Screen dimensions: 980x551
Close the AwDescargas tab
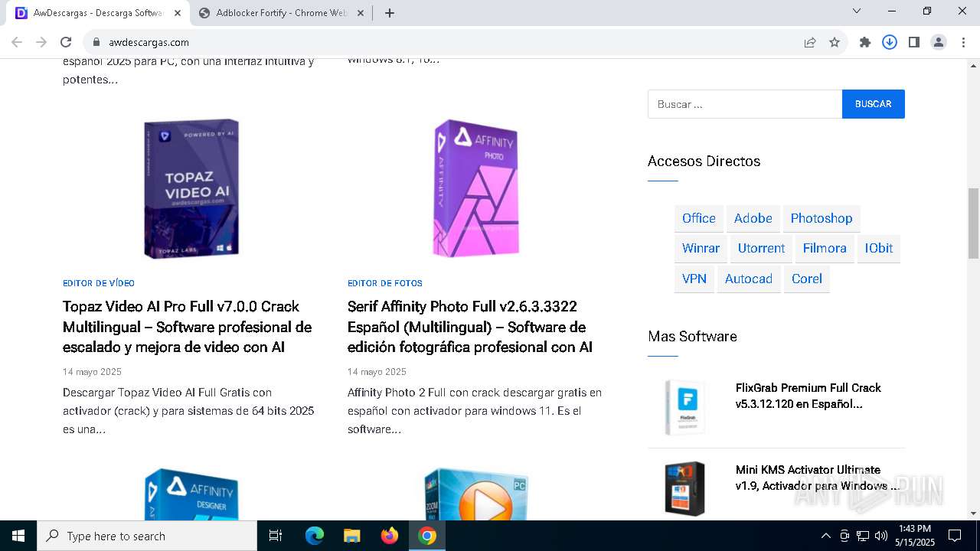click(177, 12)
